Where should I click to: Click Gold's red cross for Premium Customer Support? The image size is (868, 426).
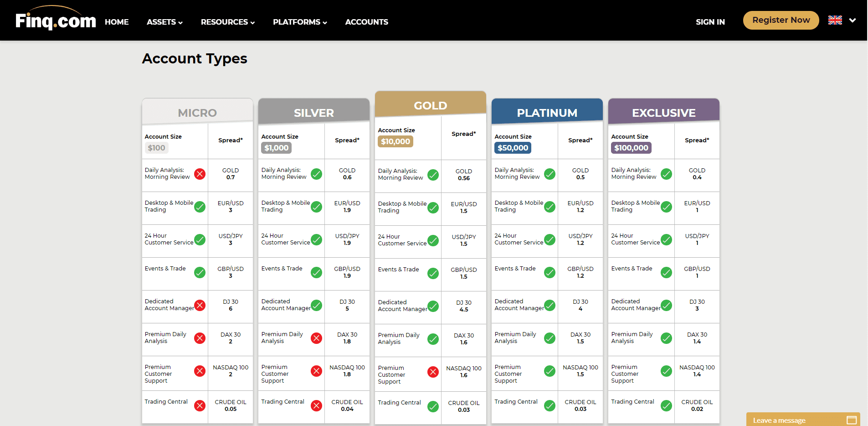pos(433,372)
